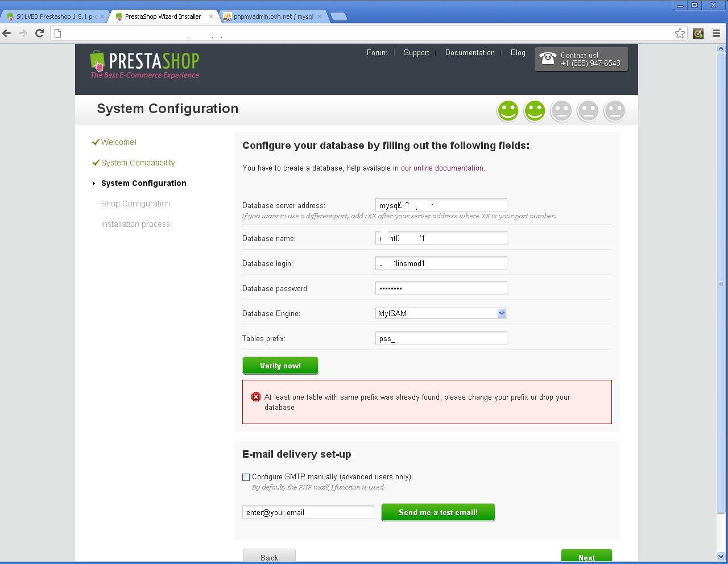728x564 pixels.
Task: Open a new browser tab
Action: click(339, 16)
